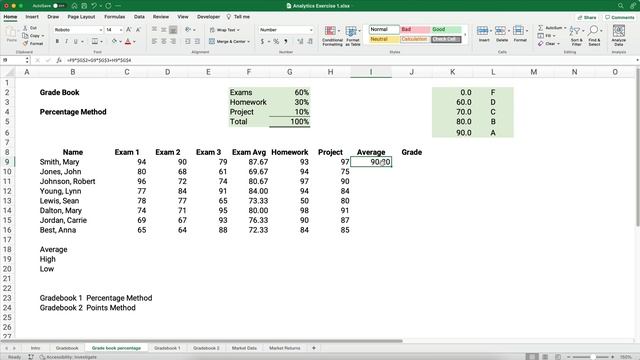Open the Copy dropdown arrow
The image size is (640, 360).
coord(43,36)
